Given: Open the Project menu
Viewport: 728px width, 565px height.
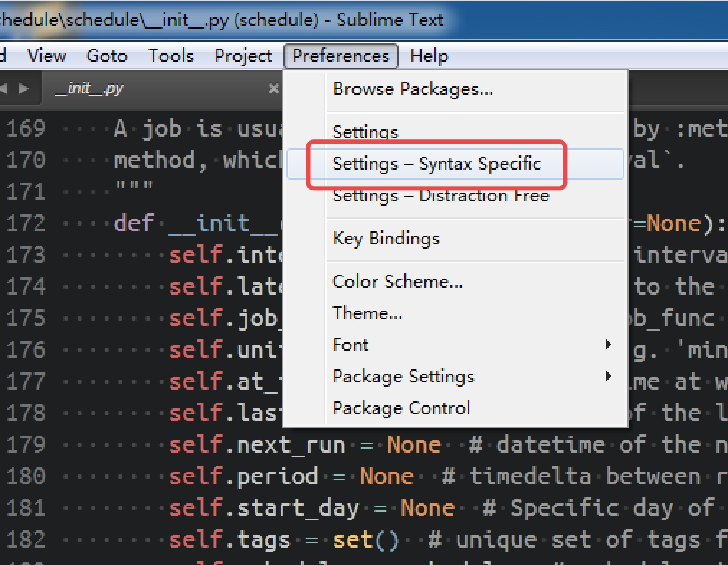Looking at the screenshot, I should [x=243, y=55].
